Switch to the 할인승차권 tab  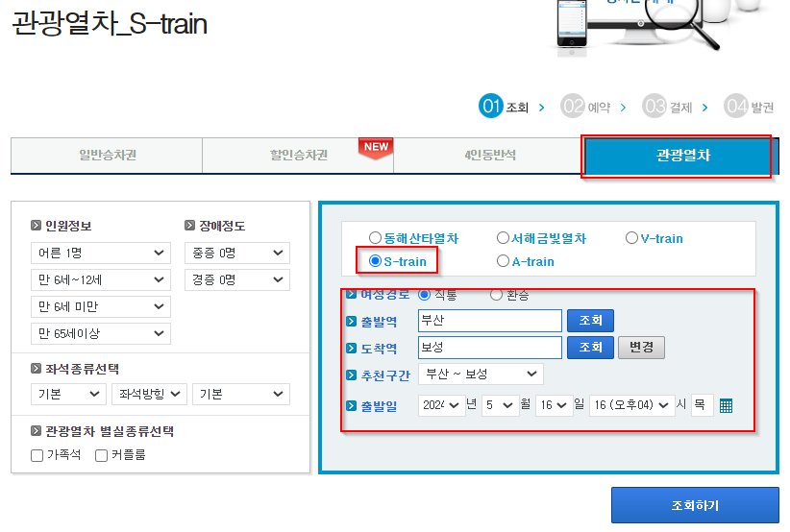point(298,156)
